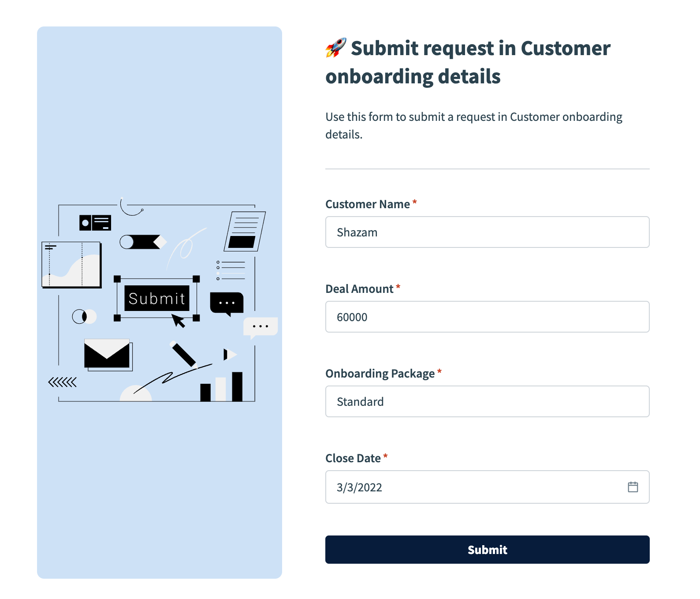Click the Customer Name field showing Shazam
The height and width of the screenshot is (599, 700).
pyautogui.click(x=487, y=232)
